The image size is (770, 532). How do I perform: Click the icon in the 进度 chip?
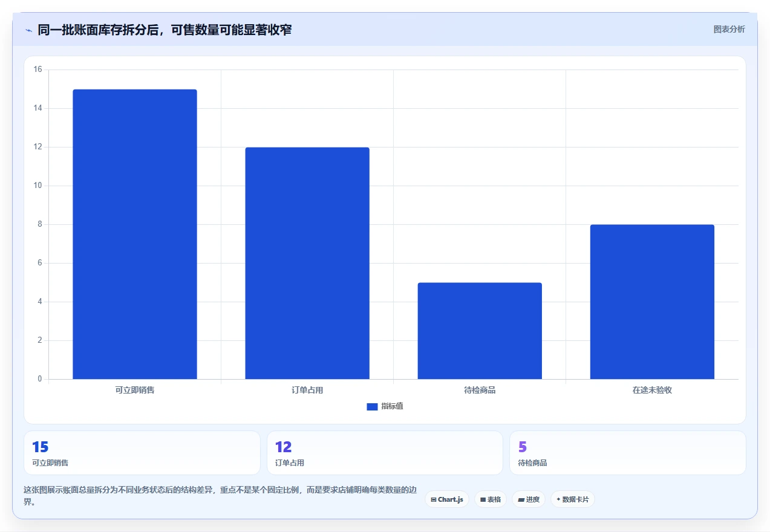(521, 500)
